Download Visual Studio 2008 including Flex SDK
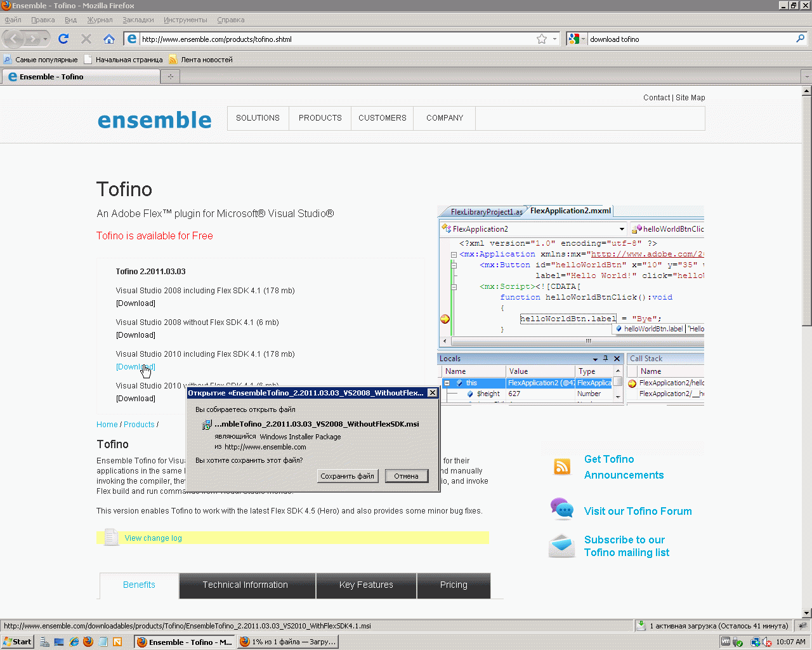The image size is (812, 650). pos(136,303)
